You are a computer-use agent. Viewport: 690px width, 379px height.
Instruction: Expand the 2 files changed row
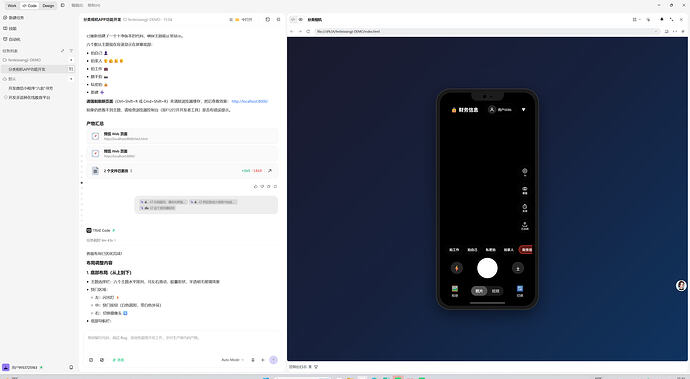pyautogui.click(x=182, y=171)
